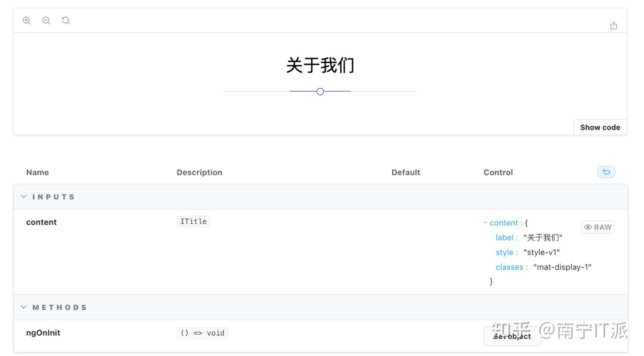644x356 pixels.
Task: Toggle the RAW view of content
Action: pos(597,227)
